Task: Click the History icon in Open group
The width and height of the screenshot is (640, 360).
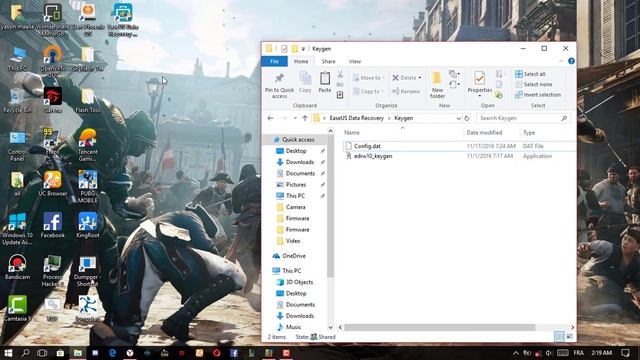Action: point(499,95)
